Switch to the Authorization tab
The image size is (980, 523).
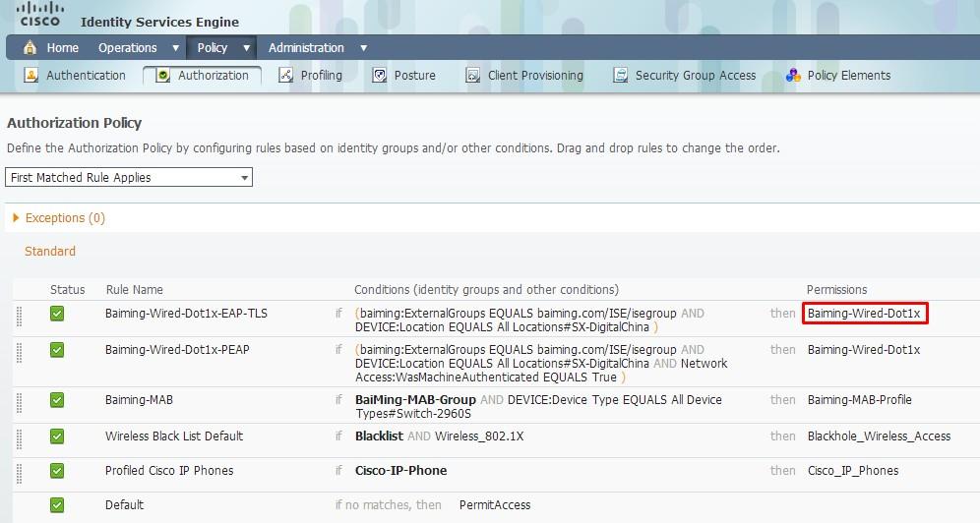pos(214,76)
